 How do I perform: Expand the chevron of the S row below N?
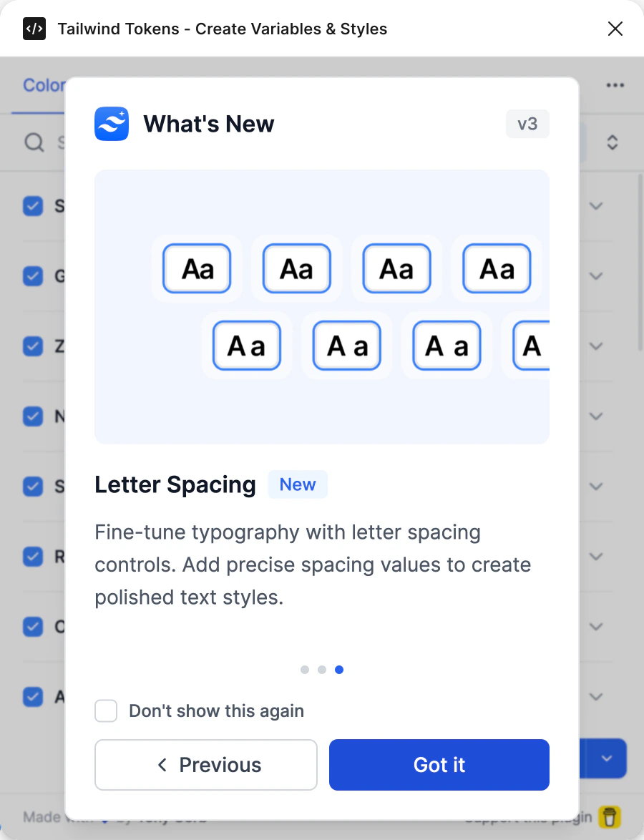click(596, 487)
